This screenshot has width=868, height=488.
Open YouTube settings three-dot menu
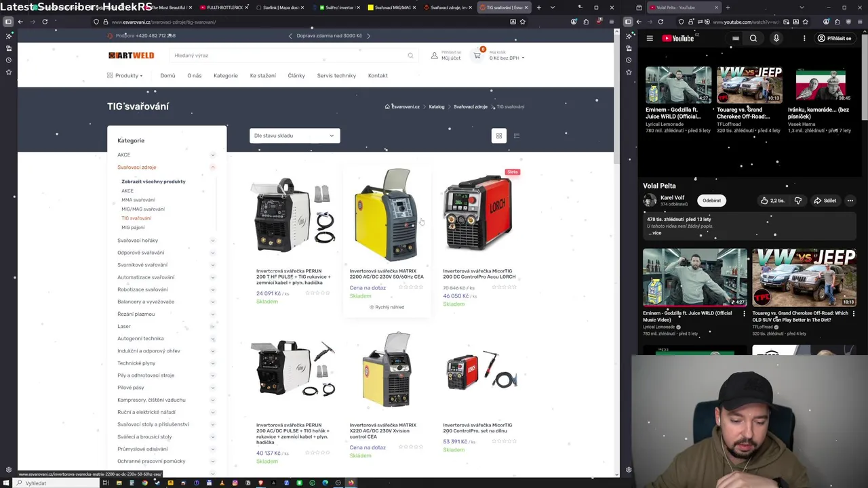[804, 39]
